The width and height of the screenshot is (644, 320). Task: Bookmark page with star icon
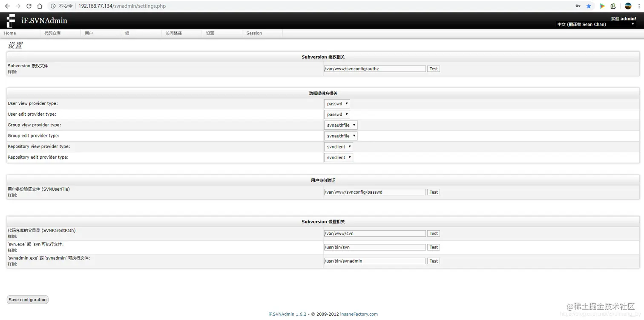(x=589, y=6)
